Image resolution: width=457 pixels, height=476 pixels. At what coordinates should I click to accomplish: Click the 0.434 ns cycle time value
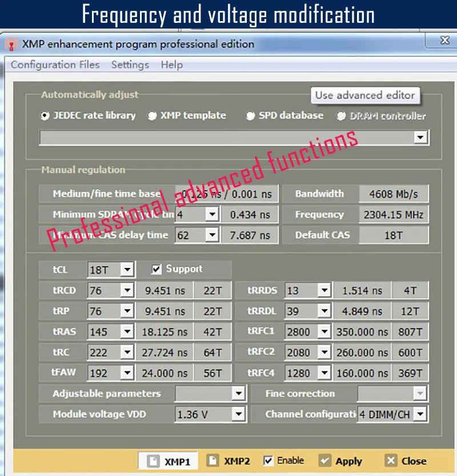250,215
